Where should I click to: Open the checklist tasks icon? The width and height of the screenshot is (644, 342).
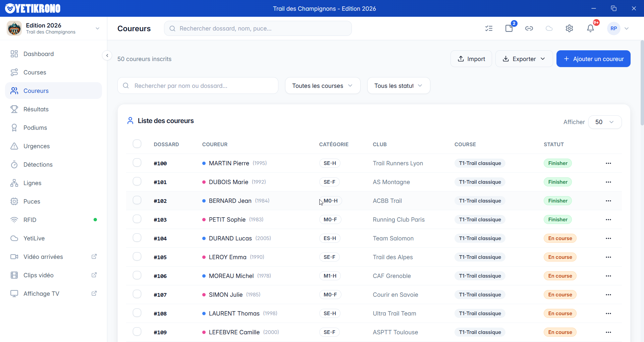tap(489, 28)
